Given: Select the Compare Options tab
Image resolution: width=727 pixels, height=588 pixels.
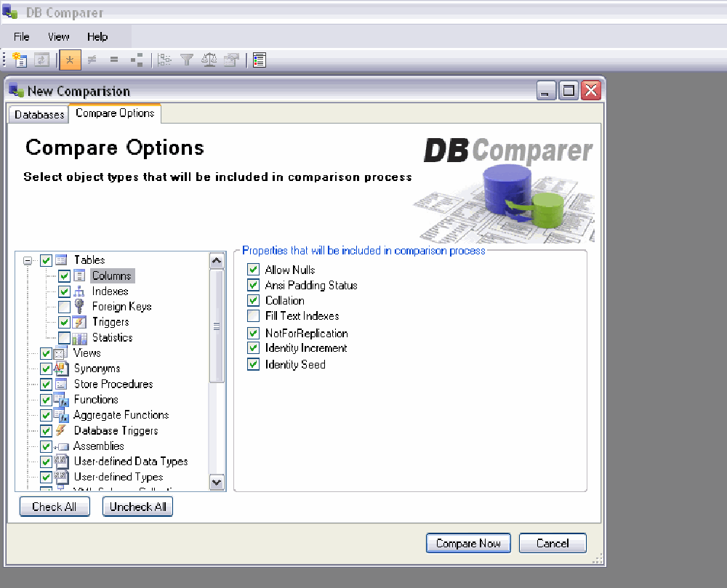Looking at the screenshot, I should click(x=115, y=113).
